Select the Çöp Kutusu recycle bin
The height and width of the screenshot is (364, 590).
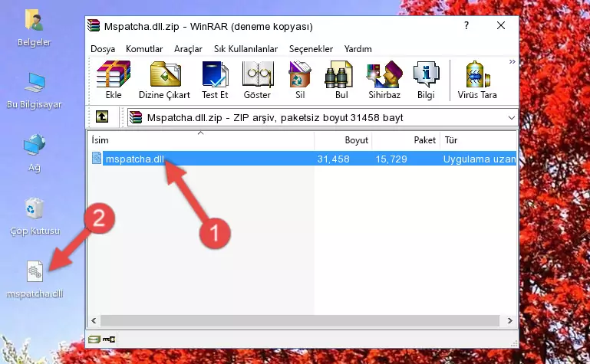coord(35,217)
